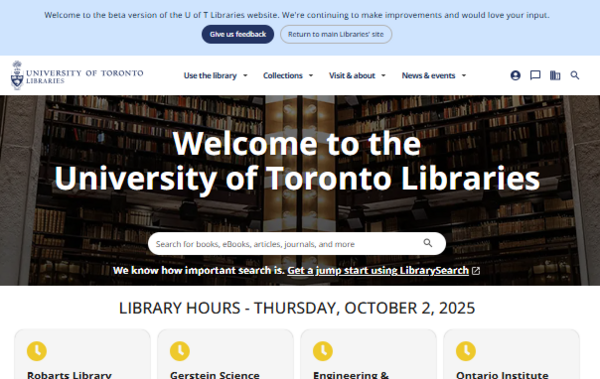
Task: Click the clock icon on Engineering card
Action: point(323,351)
